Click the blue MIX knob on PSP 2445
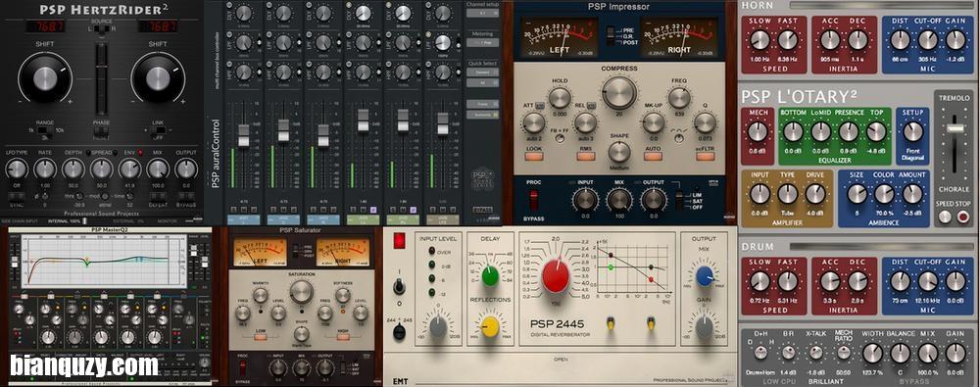This screenshot has width=980, height=387. 705,275
